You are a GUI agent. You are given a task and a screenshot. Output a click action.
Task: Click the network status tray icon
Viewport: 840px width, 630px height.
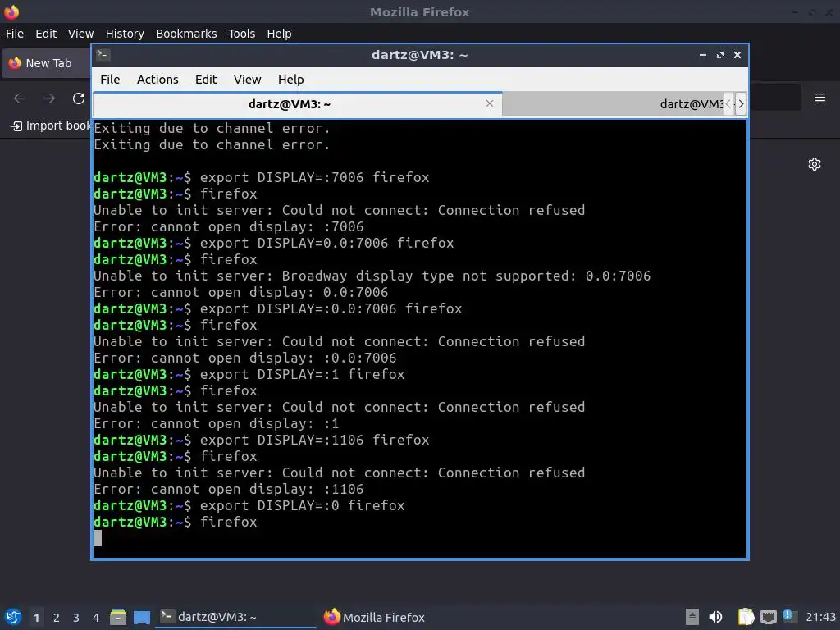(x=768, y=617)
